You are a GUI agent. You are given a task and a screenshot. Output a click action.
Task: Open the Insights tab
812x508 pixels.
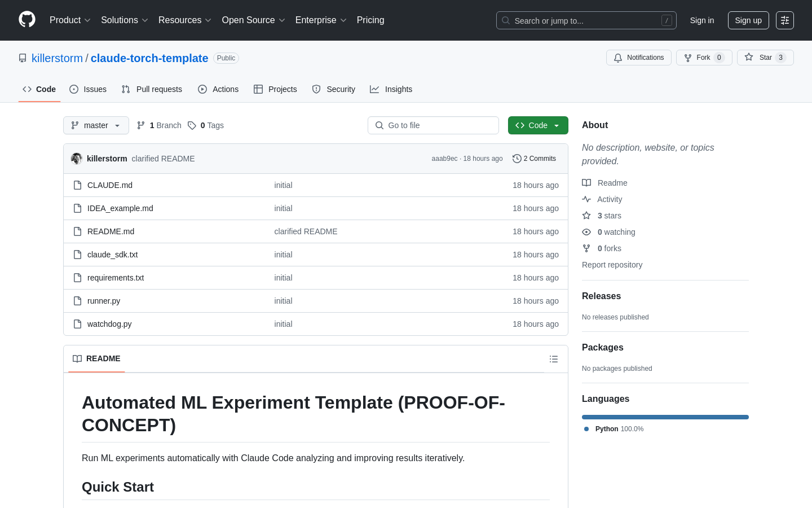(391, 89)
